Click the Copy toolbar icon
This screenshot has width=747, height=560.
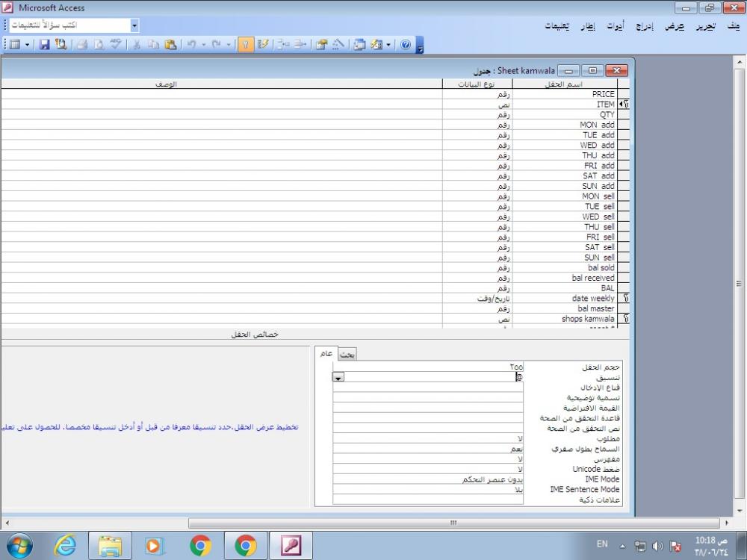coord(153,45)
